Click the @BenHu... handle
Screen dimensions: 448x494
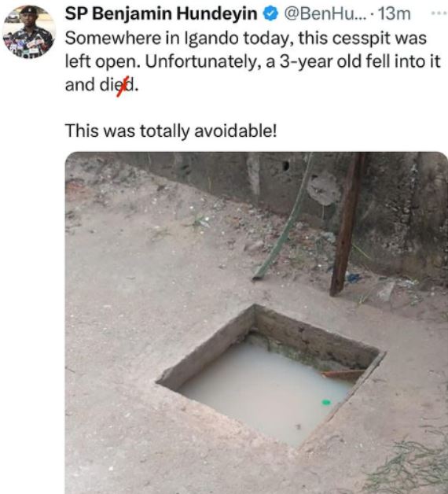(326, 14)
